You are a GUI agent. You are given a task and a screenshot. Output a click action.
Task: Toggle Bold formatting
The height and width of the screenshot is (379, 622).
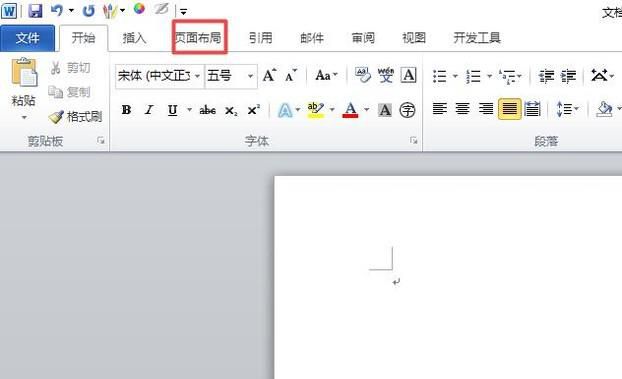tap(127, 110)
